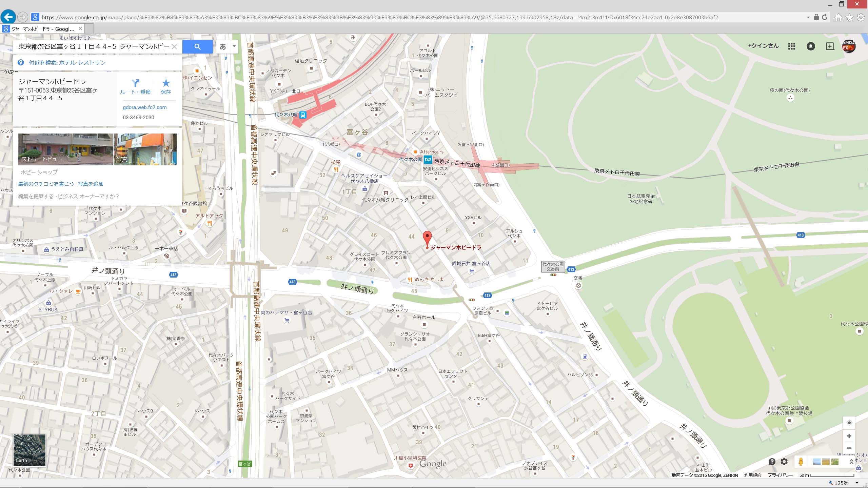Click 松屋 restaurant icon on map

pyautogui.click(x=336, y=170)
